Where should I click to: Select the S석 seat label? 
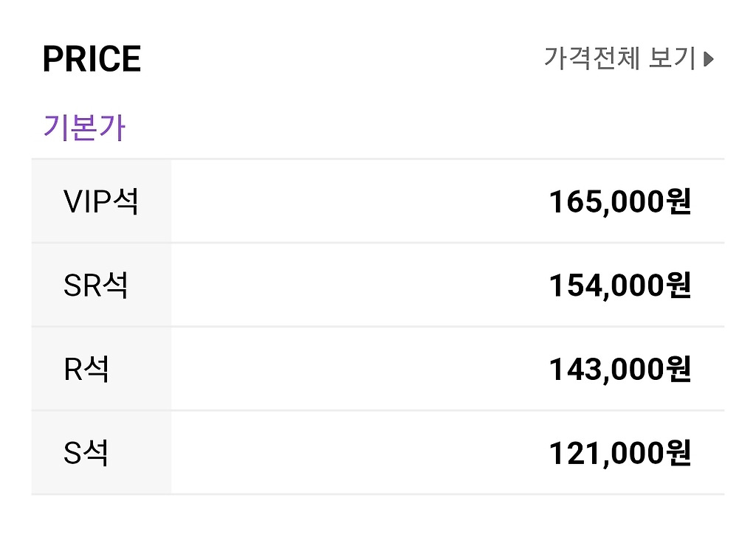tap(86, 453)
